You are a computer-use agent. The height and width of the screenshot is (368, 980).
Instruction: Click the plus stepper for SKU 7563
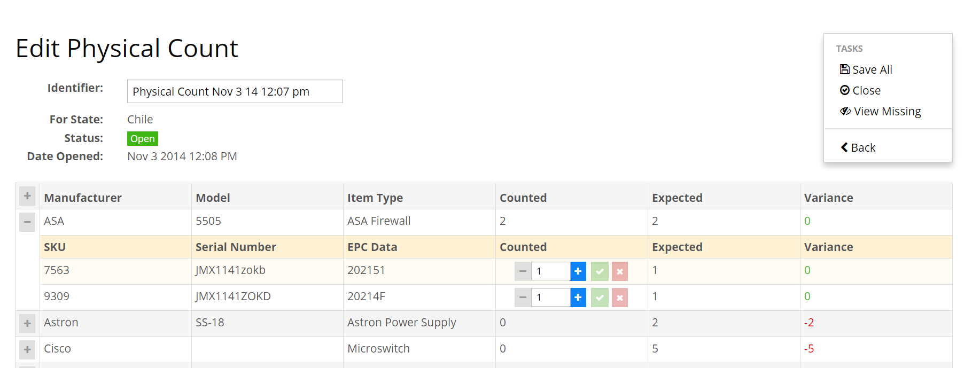pyautogui.click(x=578, y=271)
